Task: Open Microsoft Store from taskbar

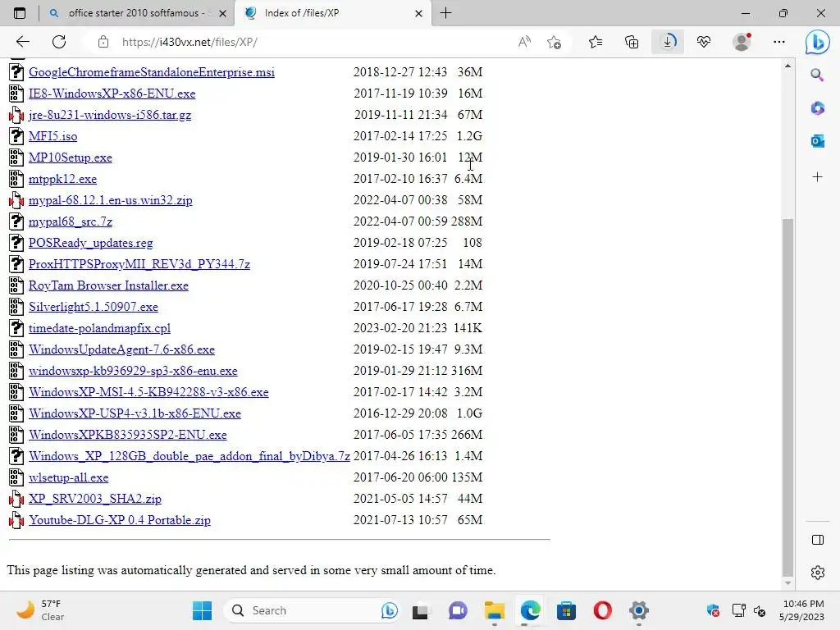Action: pyautogui.click(x=566, y=610)
